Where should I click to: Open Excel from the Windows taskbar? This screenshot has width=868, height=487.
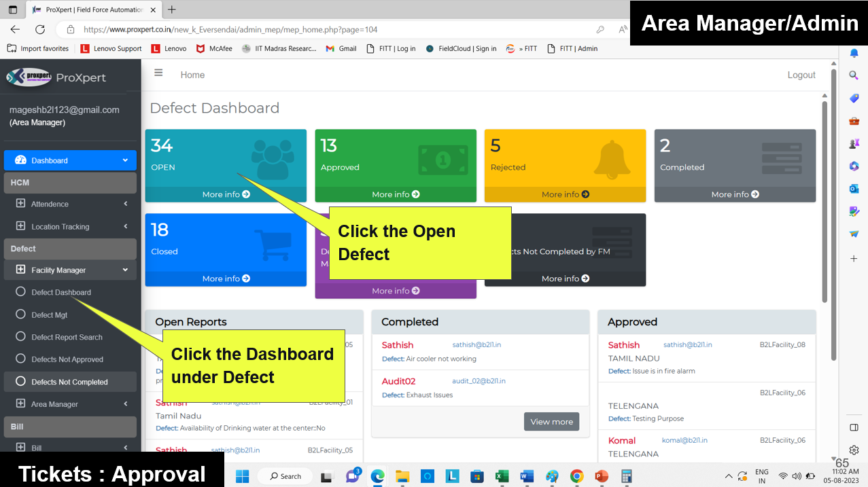tap(502, 476)
